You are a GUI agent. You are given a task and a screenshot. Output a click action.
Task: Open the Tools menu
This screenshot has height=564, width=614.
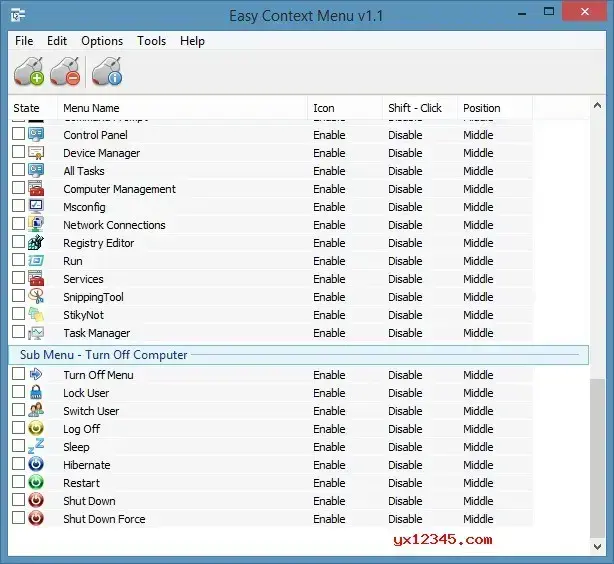pos(151,41)
